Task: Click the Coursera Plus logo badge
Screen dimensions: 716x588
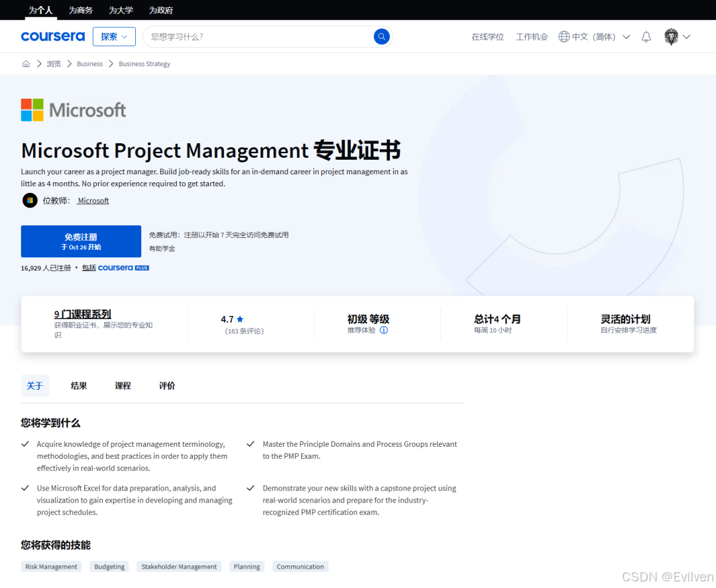Action: (x=123, y=268)
